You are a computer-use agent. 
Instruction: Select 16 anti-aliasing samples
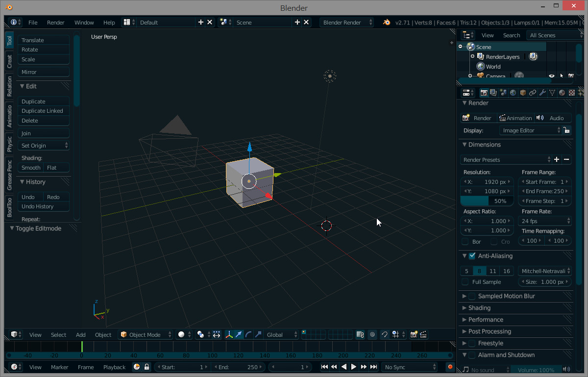click(507, 271)
